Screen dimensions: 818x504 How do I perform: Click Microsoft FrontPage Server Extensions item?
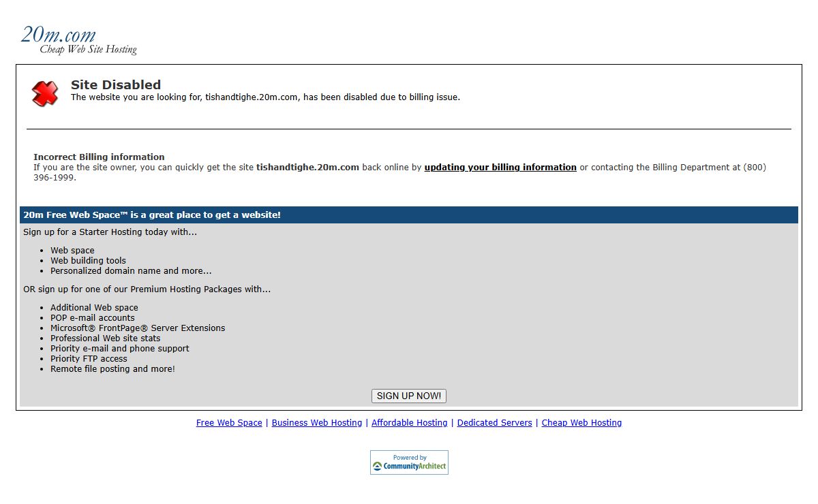(x=138, y=328)
